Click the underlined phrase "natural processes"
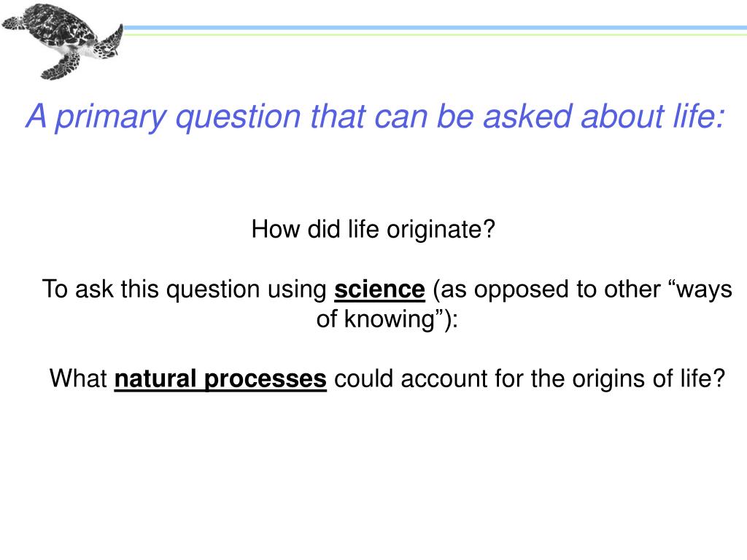Viewport: 747px width, 560px height. pos(220,379)
